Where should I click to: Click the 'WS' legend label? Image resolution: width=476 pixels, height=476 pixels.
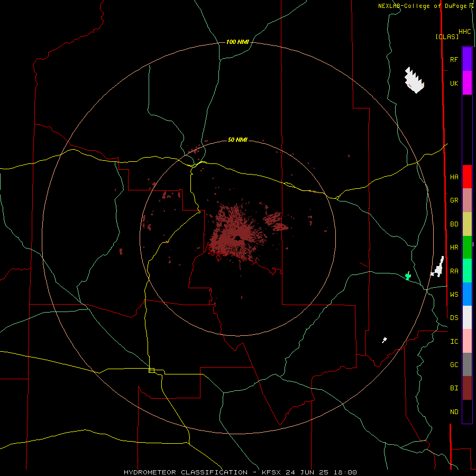pos(454,295)
